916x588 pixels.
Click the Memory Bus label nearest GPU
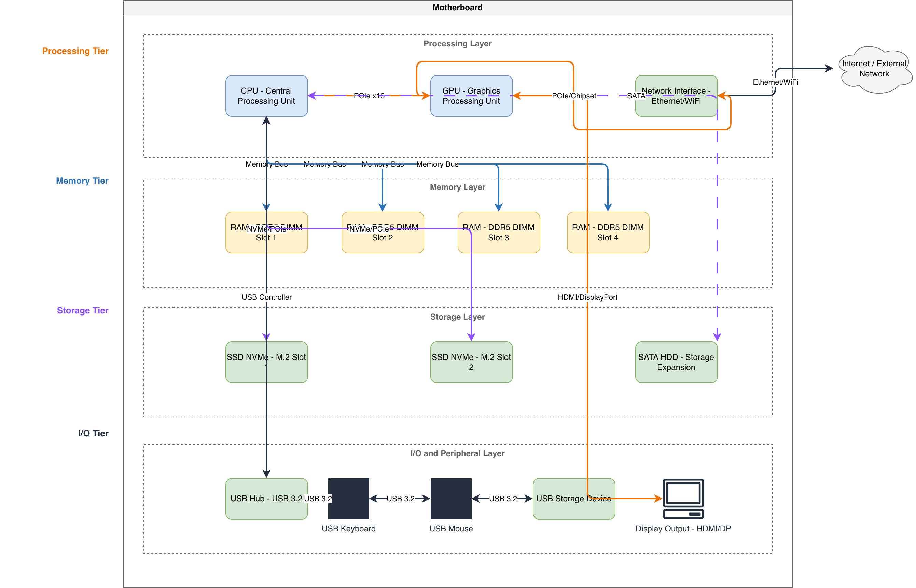point(437,164)
